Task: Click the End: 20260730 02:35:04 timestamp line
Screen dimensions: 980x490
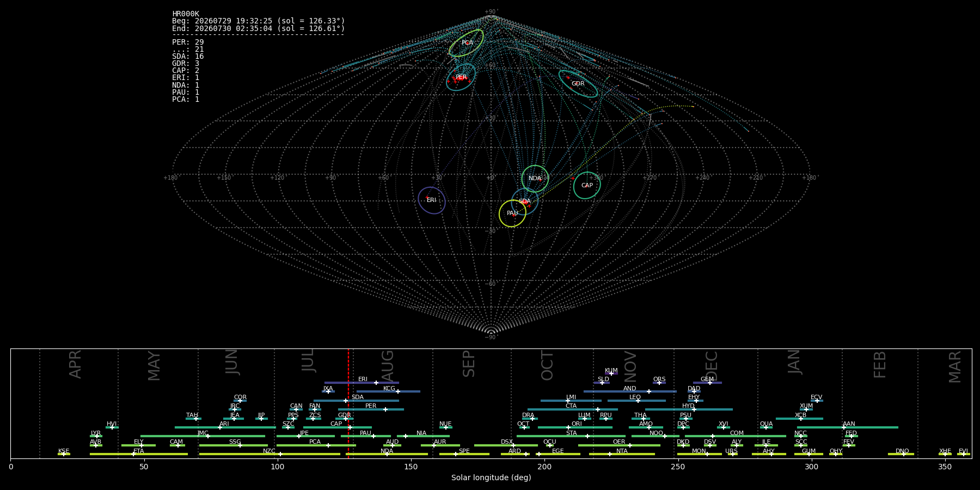Action: pos(259,28)
